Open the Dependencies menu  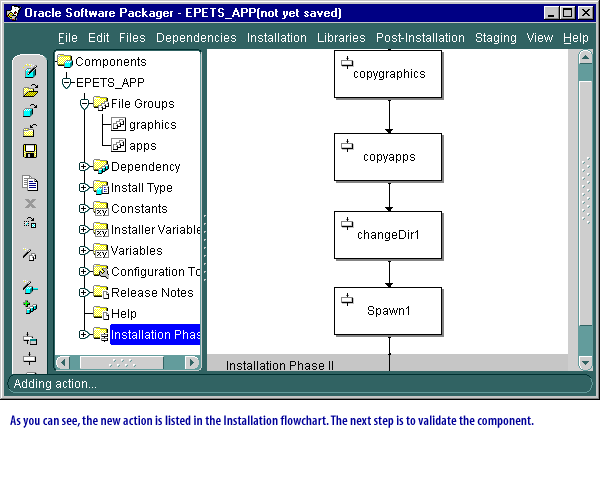pos(196,38)
